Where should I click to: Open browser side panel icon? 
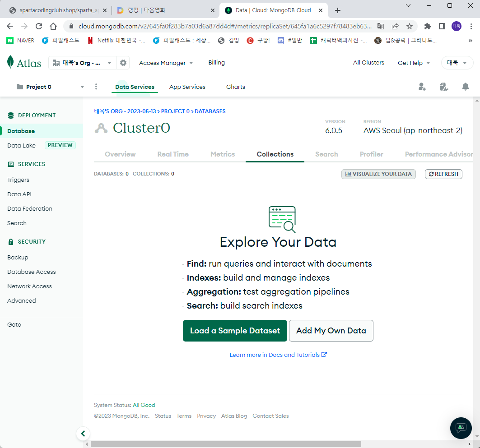pos(442,26)
